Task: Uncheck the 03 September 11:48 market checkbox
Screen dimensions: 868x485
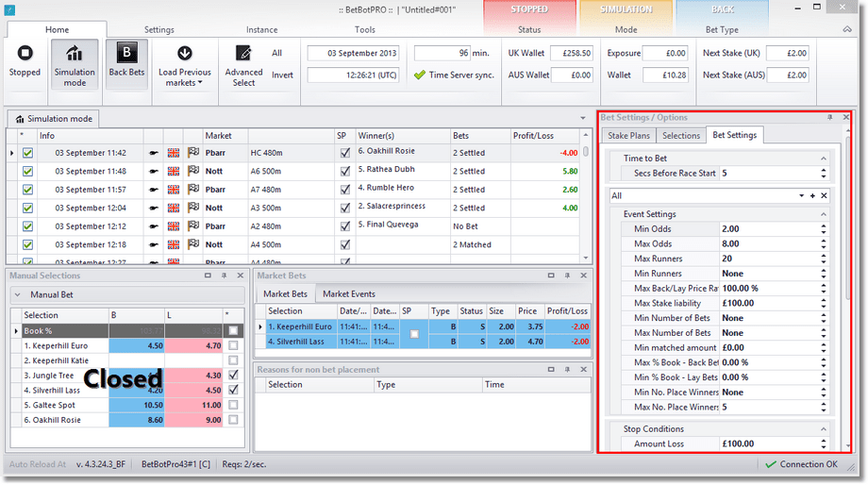Action: 27,171
